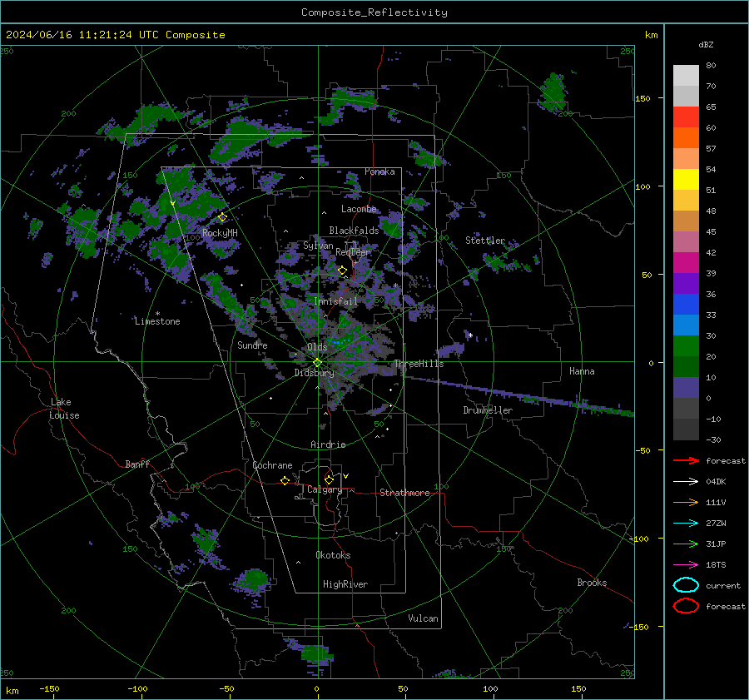
Task: Click the 65 dBZ red color swatch
Action: [x=686, y=117]
